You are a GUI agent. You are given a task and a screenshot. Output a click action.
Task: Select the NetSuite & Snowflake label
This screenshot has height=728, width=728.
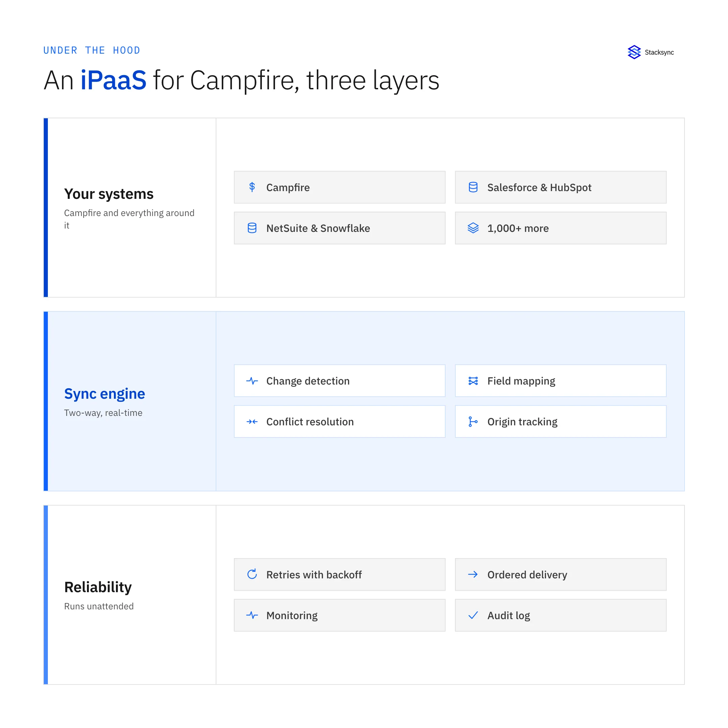click(318, 228)
